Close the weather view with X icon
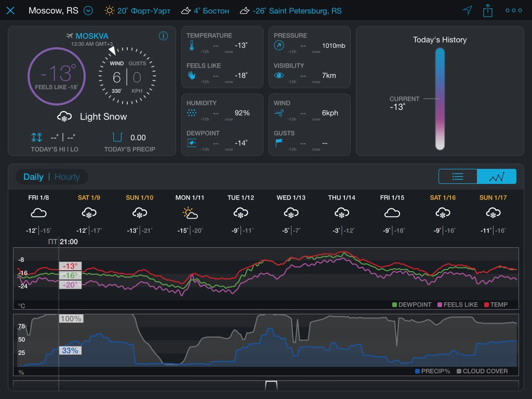 pyautogui.click(x=10, y=10)
